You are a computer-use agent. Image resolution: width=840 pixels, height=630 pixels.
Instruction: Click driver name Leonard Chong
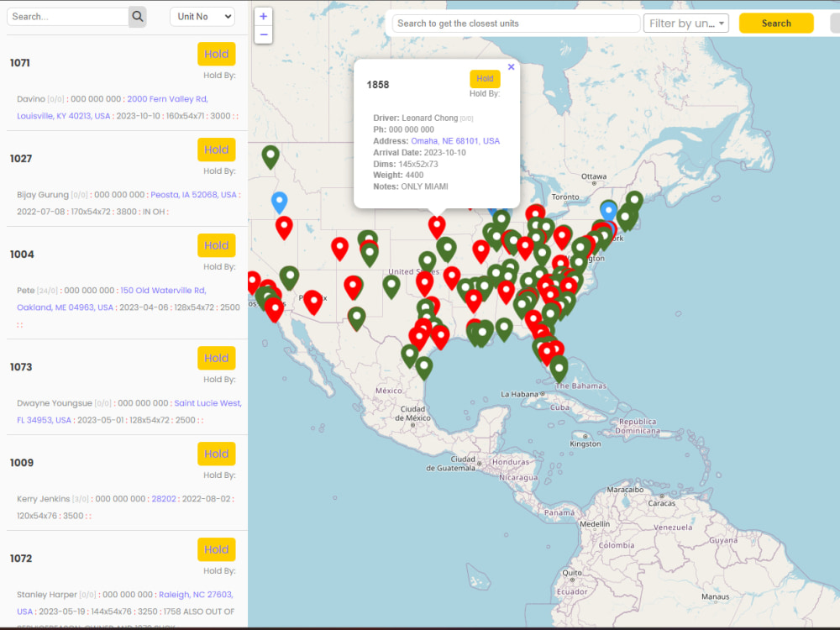click(429, 118)
